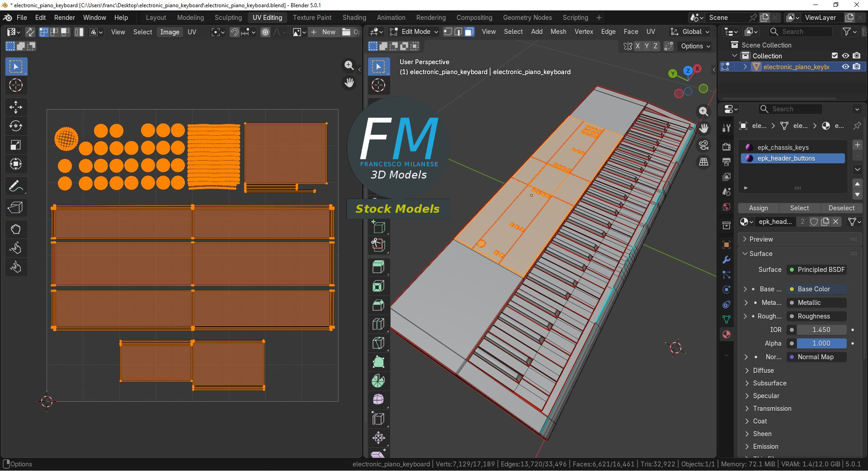This screenshot has width=868, height=471.
Task: Click the material Select button
Action: pos(799,208)
